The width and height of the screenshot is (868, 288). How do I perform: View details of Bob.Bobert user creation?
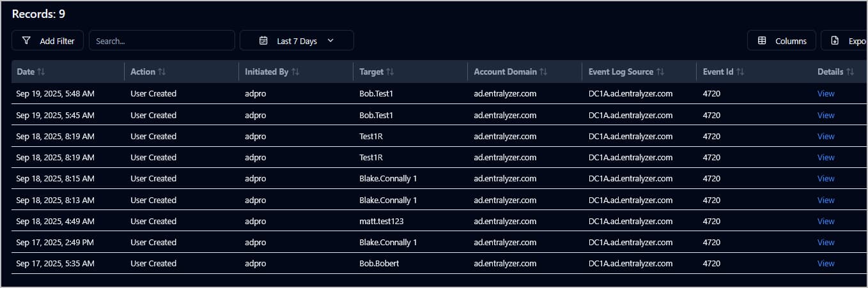826,264
